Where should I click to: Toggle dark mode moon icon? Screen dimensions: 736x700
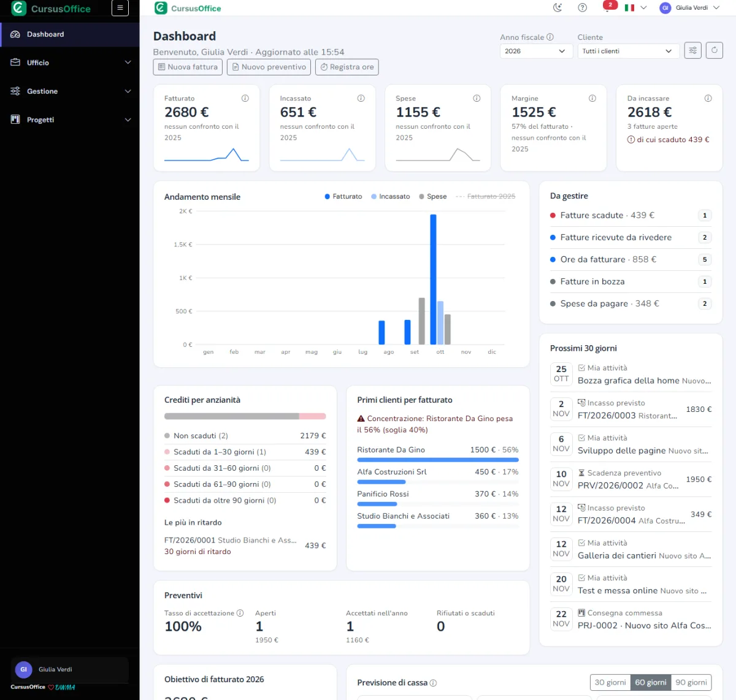point(558,8)
